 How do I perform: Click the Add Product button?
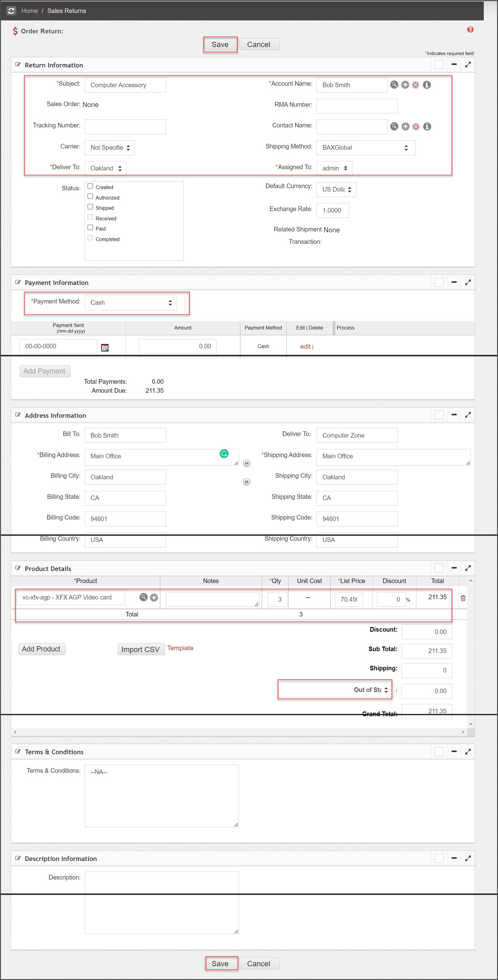pos(41,649)
